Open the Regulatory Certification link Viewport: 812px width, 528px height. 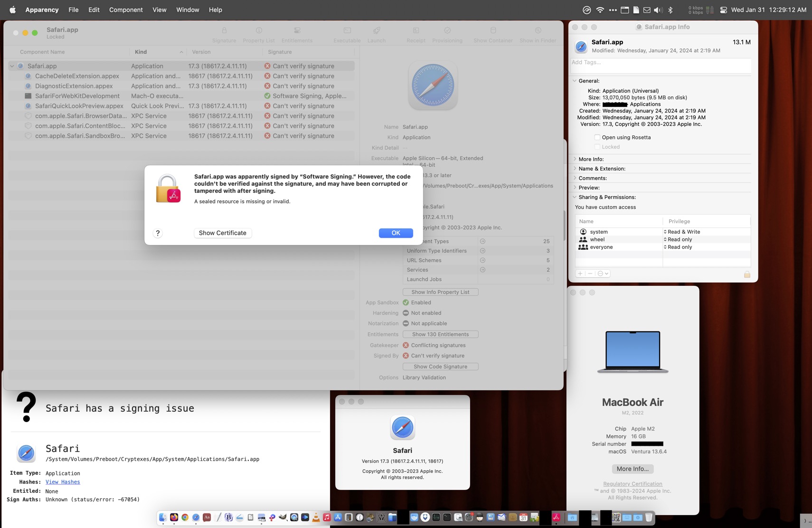(x=633, y=484)
